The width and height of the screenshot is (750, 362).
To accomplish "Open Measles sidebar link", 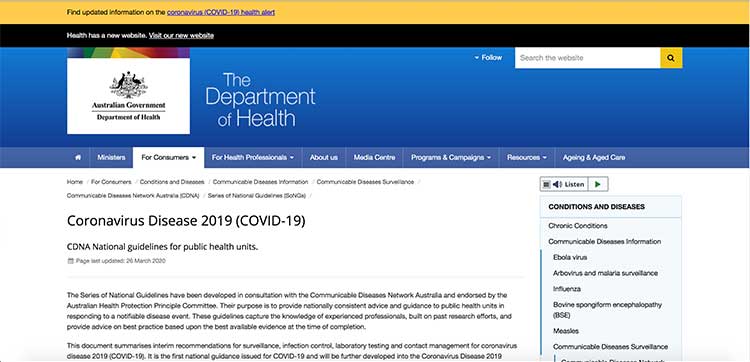I will point(566,331).
